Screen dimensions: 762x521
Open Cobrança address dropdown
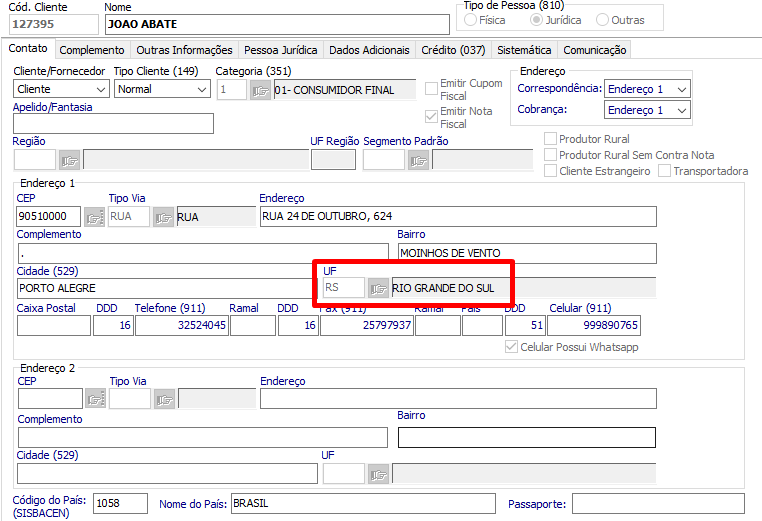click(682, 110)
